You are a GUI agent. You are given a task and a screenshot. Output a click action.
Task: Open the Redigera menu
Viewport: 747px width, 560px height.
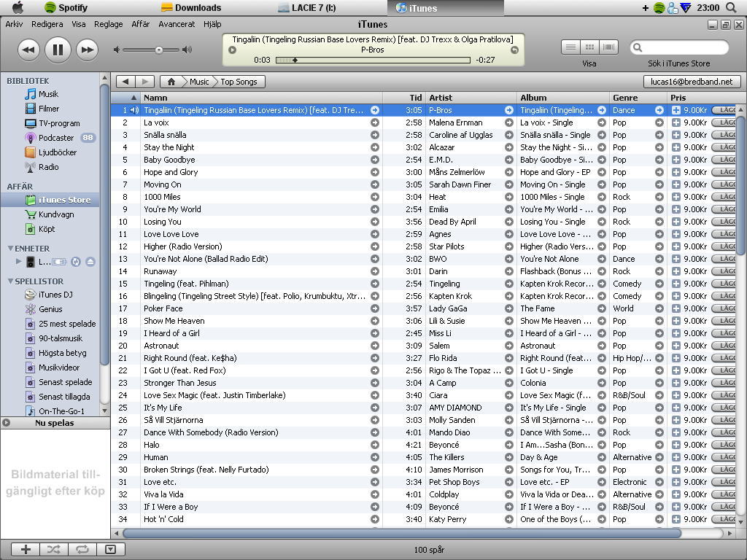pyautogui.click(x=47, y=24)
